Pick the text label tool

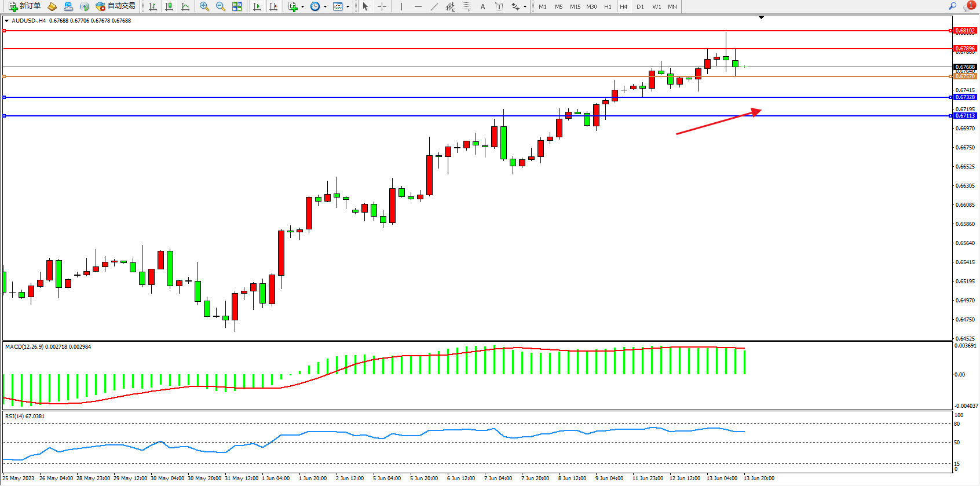coord(499,6)
